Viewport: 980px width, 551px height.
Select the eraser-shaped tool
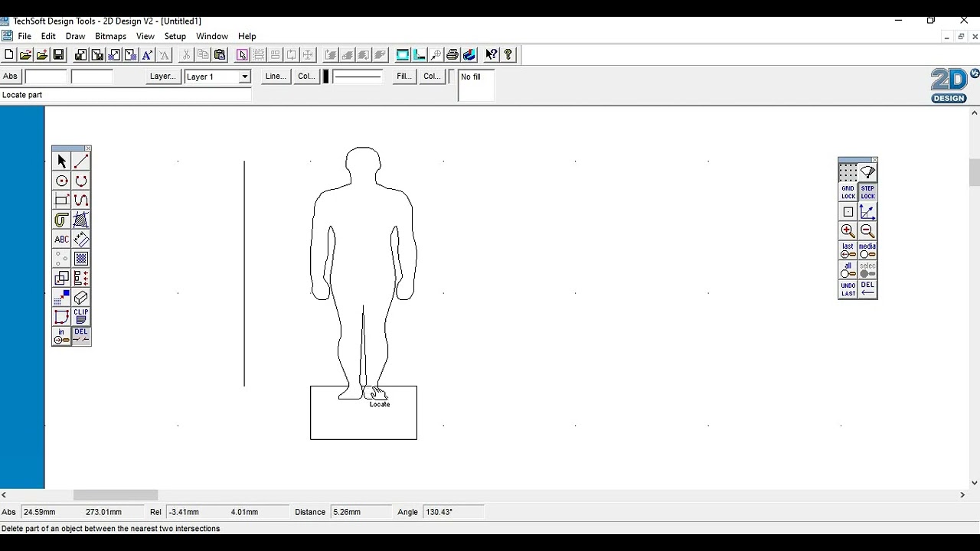pyautogui.click(x=81, y=298)
